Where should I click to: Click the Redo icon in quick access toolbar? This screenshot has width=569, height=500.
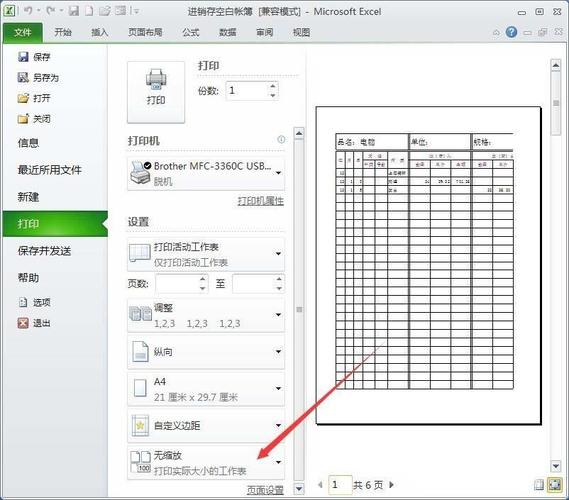(50, 11)
